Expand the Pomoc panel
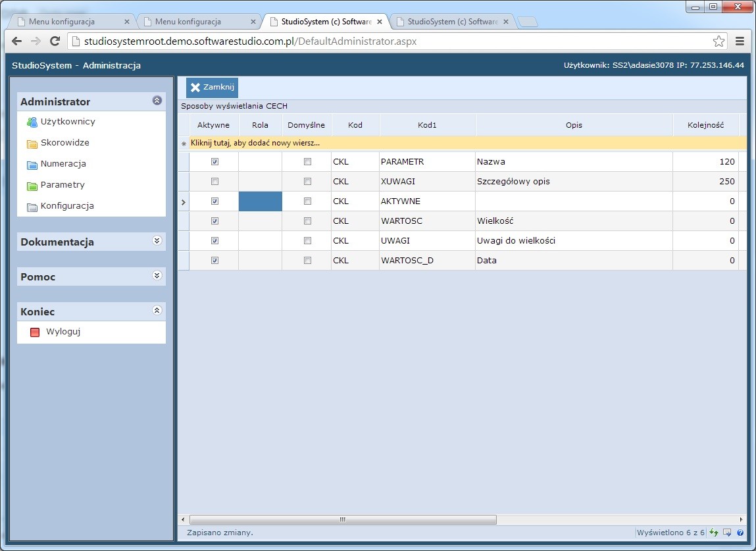 click(x=157, y=275)
